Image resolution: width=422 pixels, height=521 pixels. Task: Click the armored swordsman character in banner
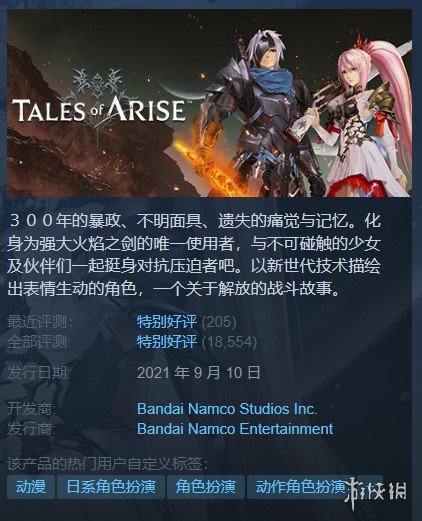265,113
